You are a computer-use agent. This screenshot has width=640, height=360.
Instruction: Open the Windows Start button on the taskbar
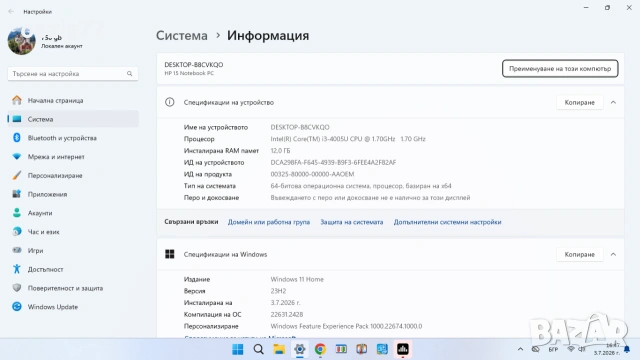tap(238, 349)
